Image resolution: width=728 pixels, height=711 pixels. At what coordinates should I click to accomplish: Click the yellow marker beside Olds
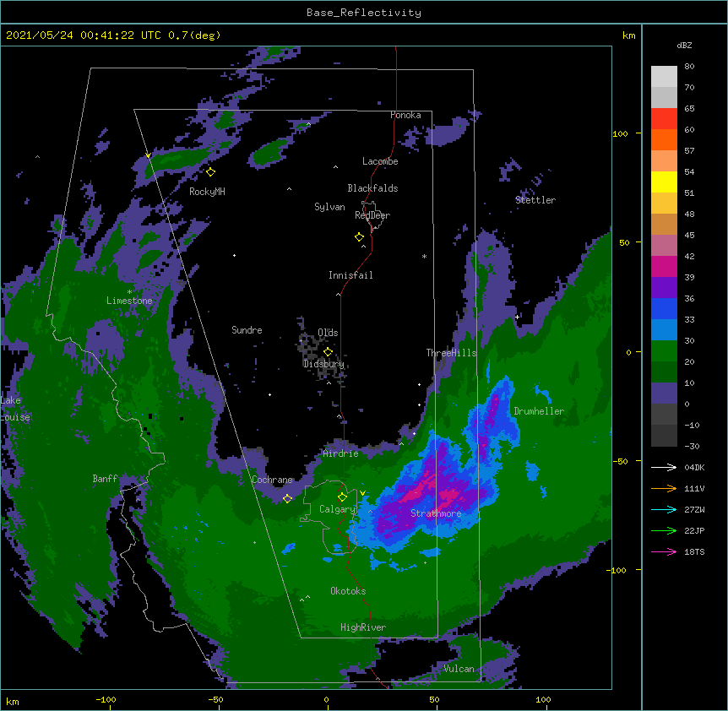click(x=328, y=352)
